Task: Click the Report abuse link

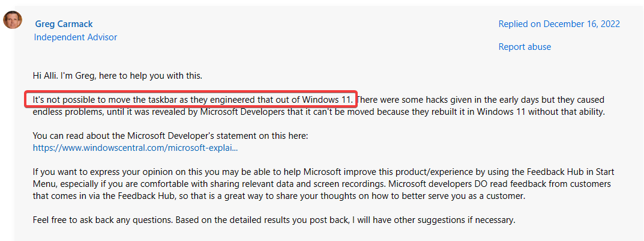Action: [525, 47]
